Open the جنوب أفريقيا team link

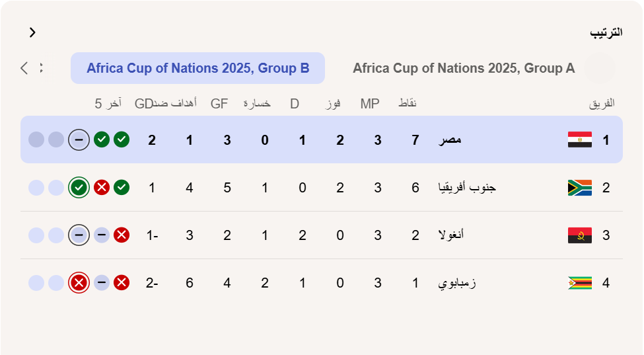(467, 188)
